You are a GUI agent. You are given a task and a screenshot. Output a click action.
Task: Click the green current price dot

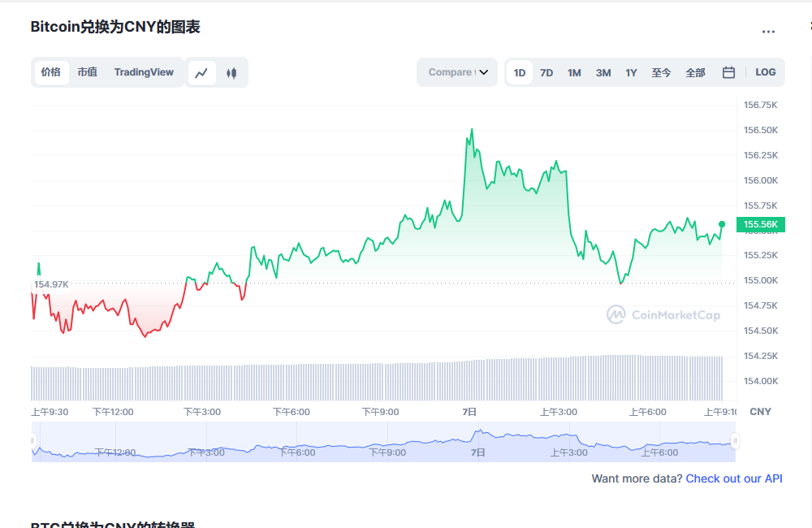[722, 224]
